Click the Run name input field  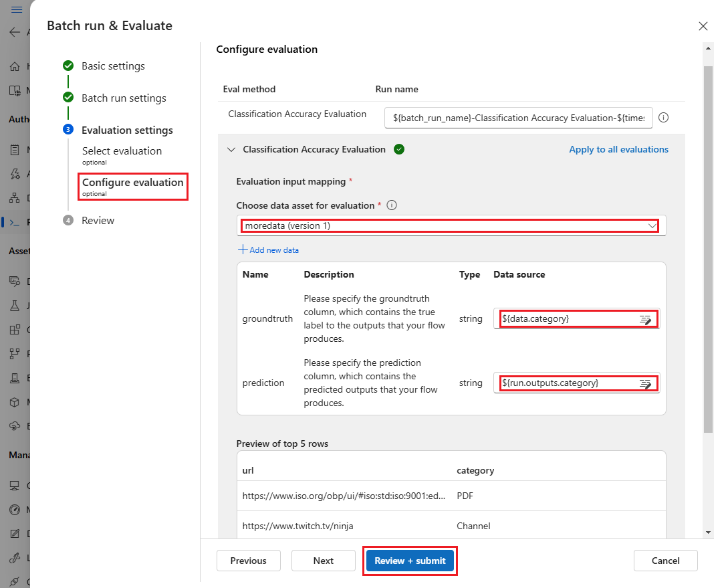click(518, 118)
